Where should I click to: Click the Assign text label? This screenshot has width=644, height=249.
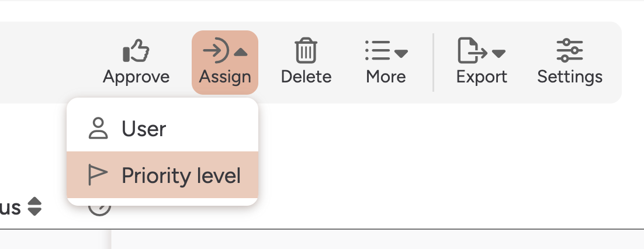(x=225, y=77)
